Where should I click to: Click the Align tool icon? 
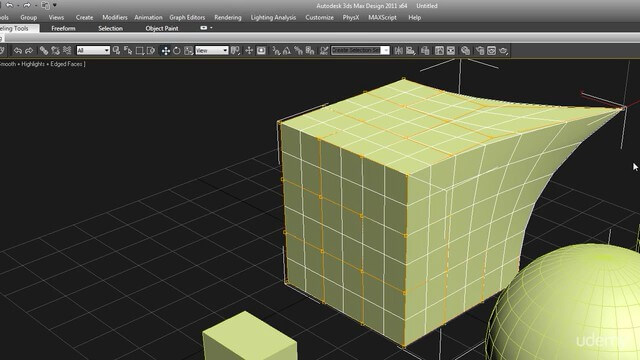click(x=410, y=51)
